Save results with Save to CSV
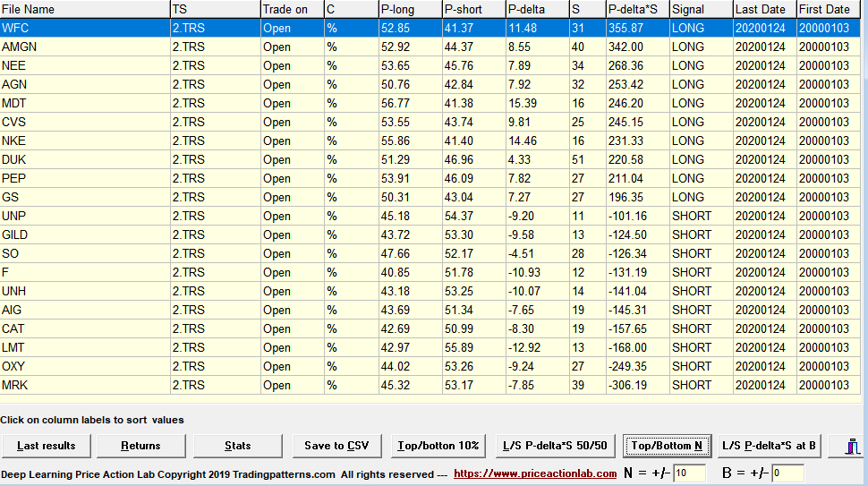868x486 pixels. pos(336,446)
